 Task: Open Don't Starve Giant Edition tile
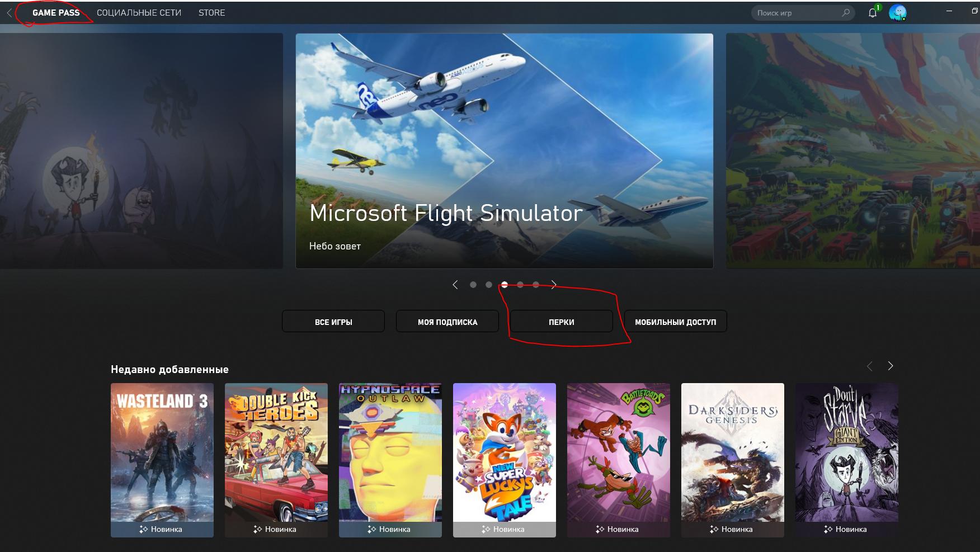pyautogui.click(x=847, y=460)
